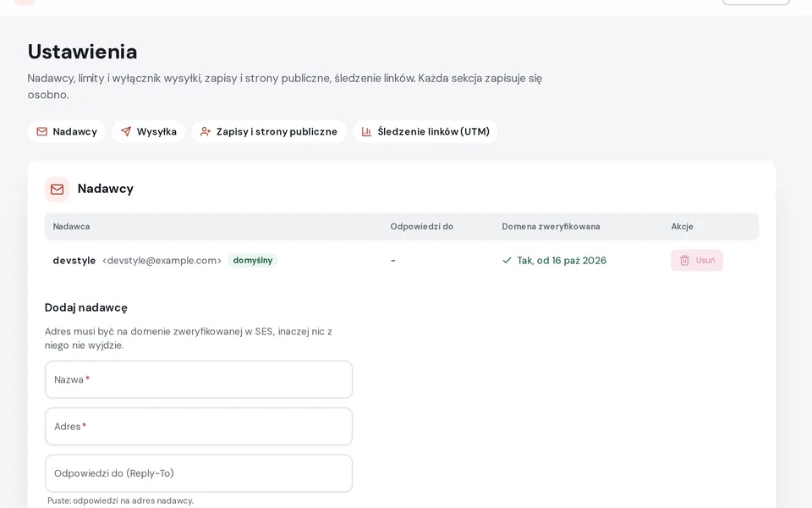This screenshot has width=812, height=508.
Task: Click the green checkmark icon before 'Tak, od 16 paź 2026'
Action: 507,260
